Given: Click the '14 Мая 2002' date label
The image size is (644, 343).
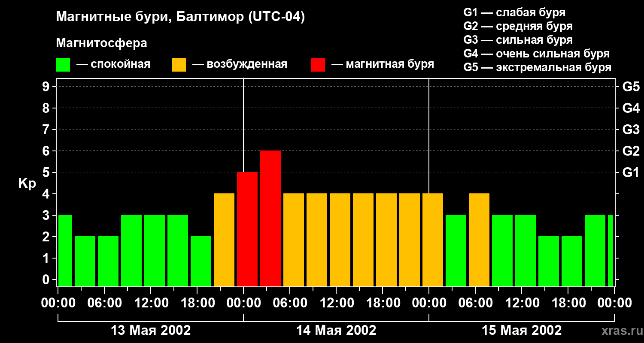Looking at the screenshot, I should 336,331.
